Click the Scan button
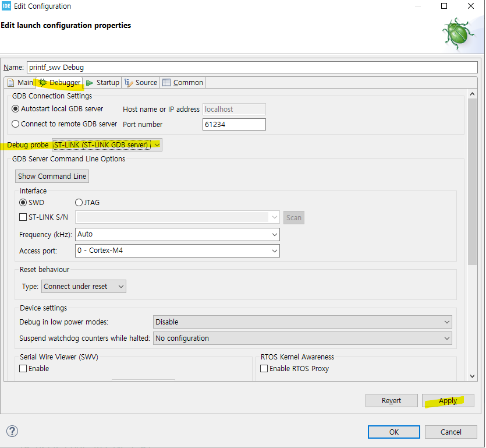This screenshot has height=448, width=486. click(294, 217)
